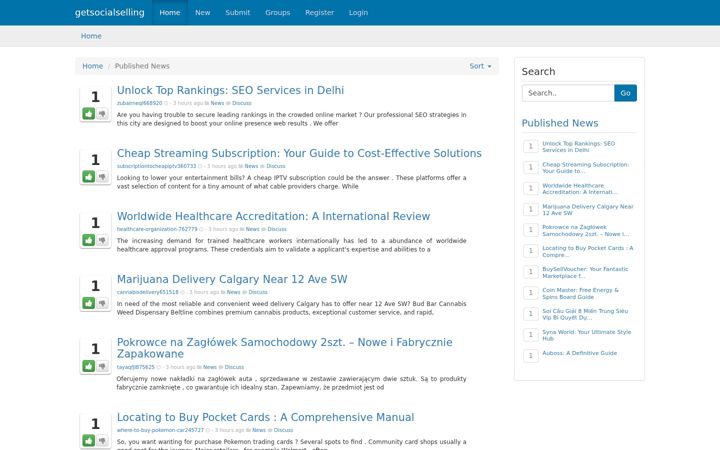This screenshot has width=720, height=450.
Task: Open sidebar link Pokrowce na Zagłówek Samochodowy
Action: pyautogui.click(x=585, y=231)
